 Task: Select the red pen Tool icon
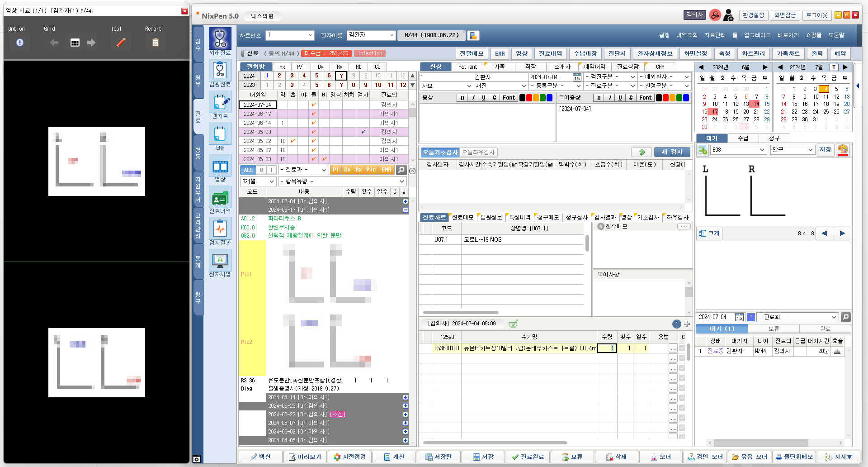[x=121, y=43]
